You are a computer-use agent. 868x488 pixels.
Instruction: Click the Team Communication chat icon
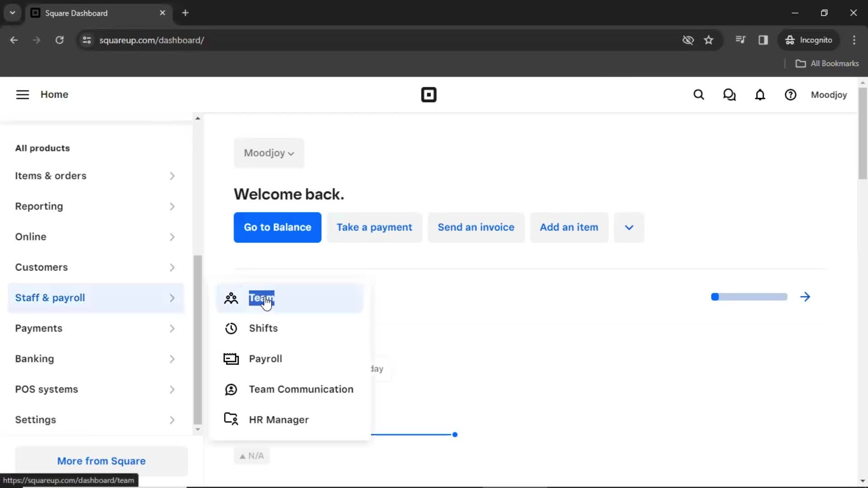pyautogui.click(x=231, y=389)
